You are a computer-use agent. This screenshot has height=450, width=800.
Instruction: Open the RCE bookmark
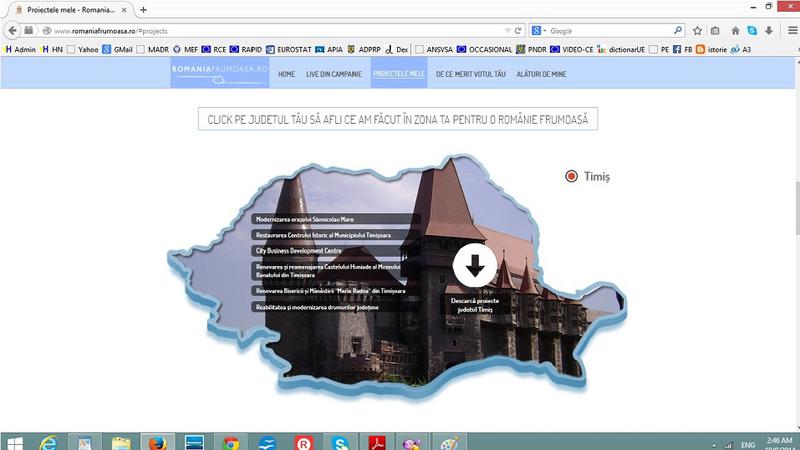[x=214, y=49]
